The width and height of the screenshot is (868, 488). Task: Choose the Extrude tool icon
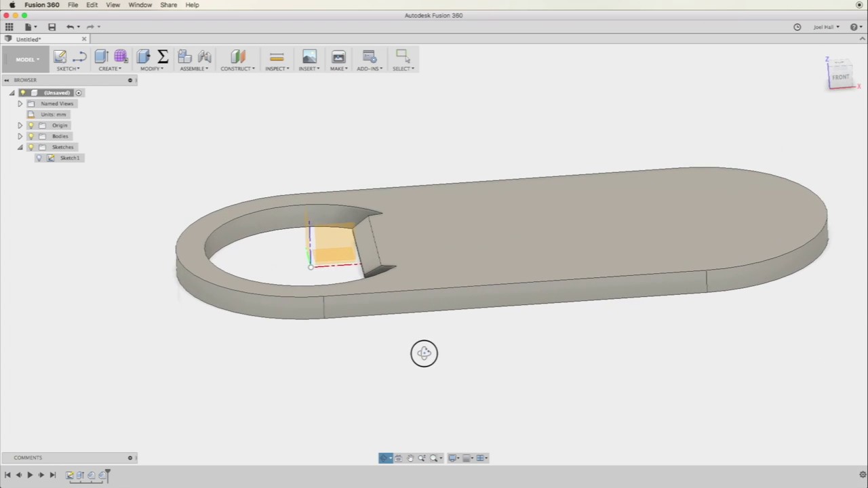[x=101, y=57]
